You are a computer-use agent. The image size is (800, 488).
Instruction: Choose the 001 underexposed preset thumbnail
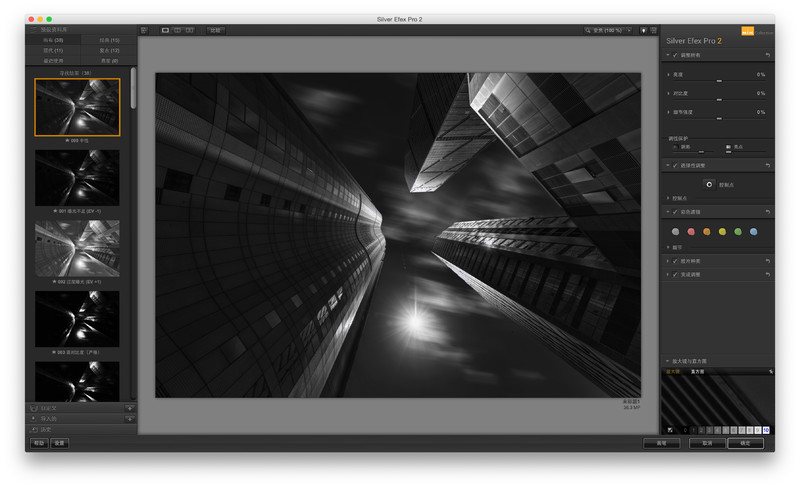(77, 178)
